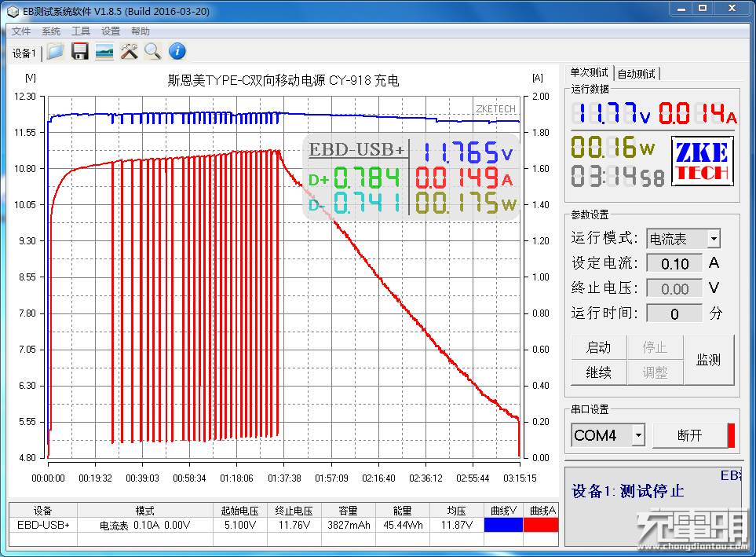Click the 容量 column header
Screen dimensions: 756x557
click(x=349, y=511)
